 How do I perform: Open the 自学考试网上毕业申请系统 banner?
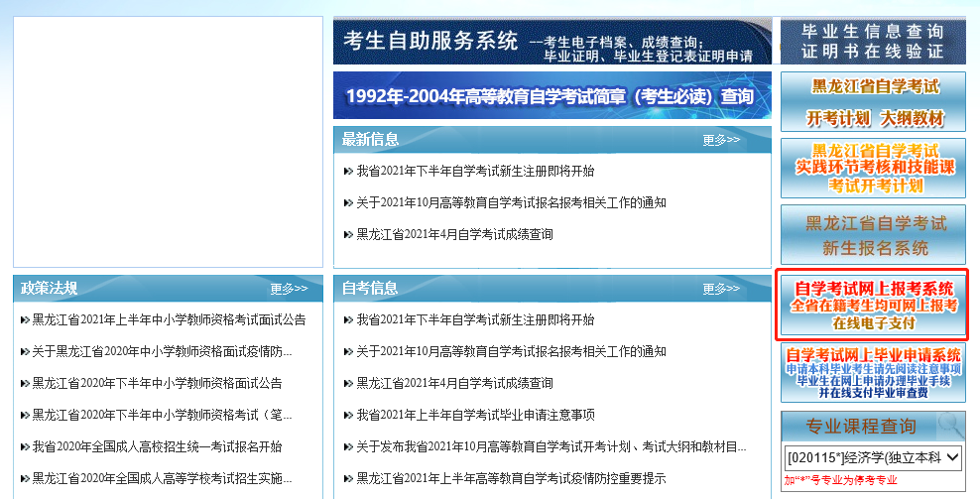point(873,373)
